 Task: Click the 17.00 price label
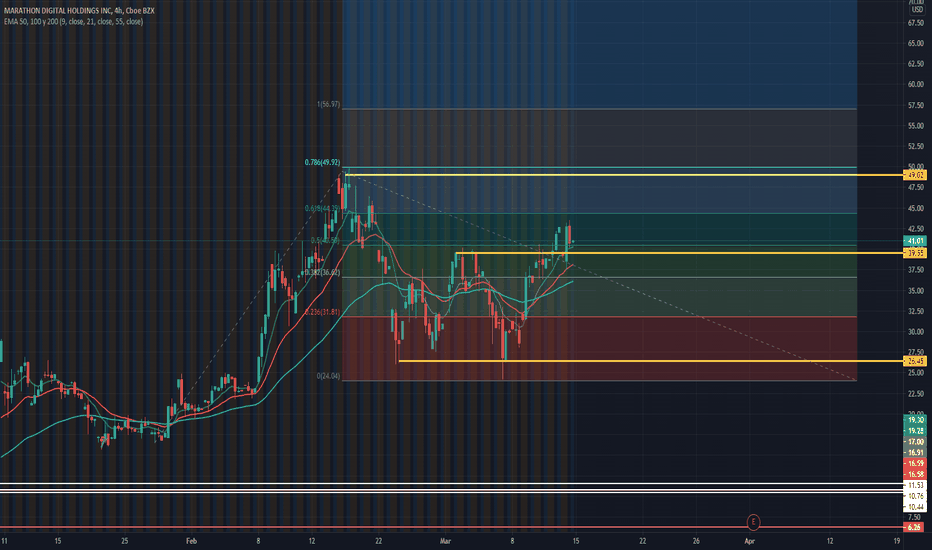[x=914, y=442]
